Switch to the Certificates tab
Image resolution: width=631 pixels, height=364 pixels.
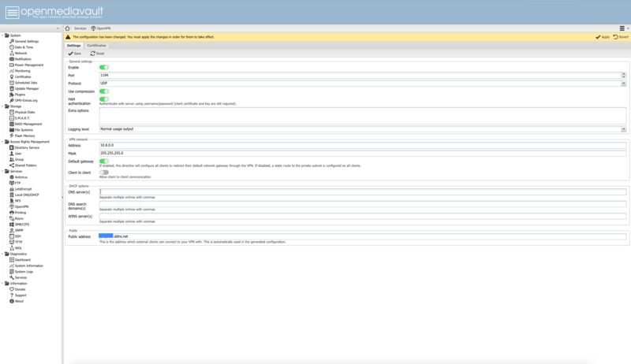coord(96,46)
